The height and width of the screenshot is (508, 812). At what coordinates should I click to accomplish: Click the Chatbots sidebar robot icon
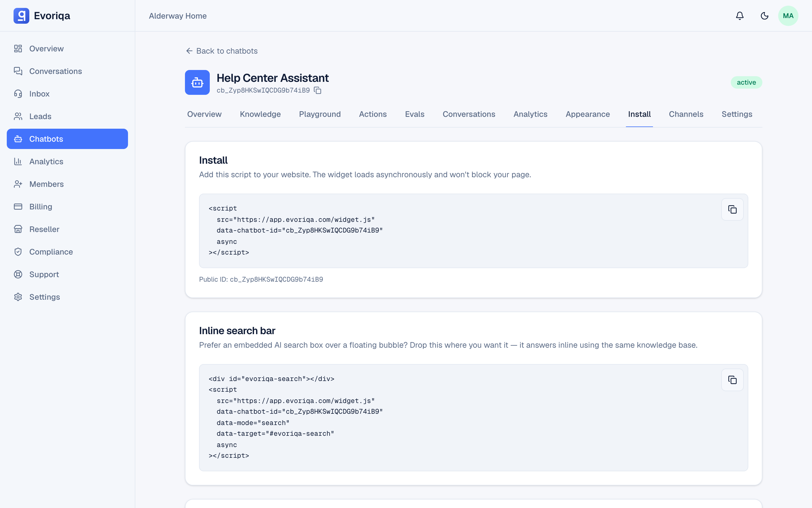18,139
